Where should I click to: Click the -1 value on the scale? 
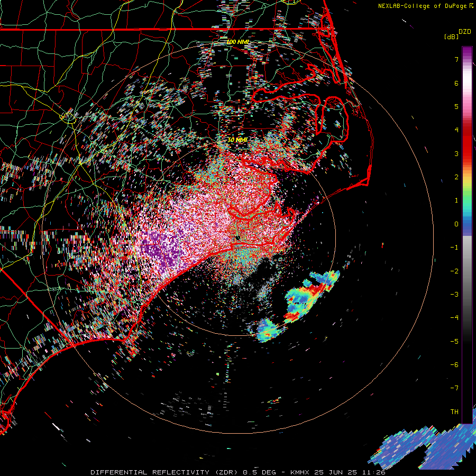click(454, 248)
